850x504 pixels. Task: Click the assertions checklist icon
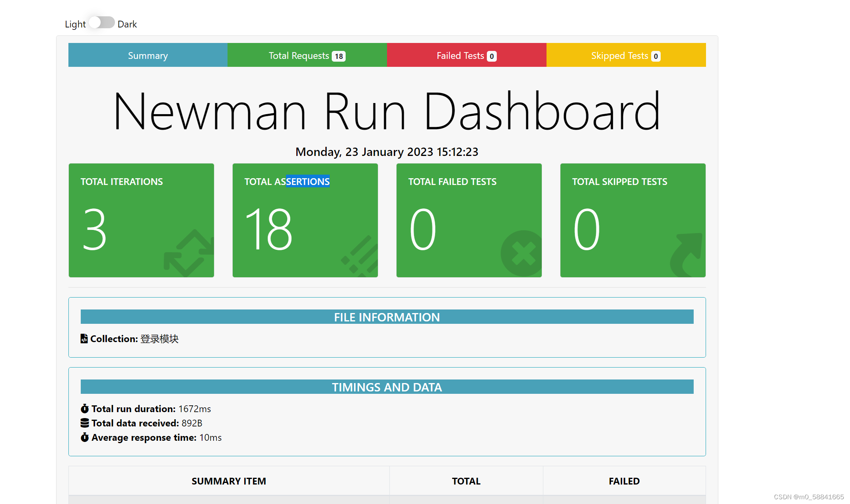point(360,256)
